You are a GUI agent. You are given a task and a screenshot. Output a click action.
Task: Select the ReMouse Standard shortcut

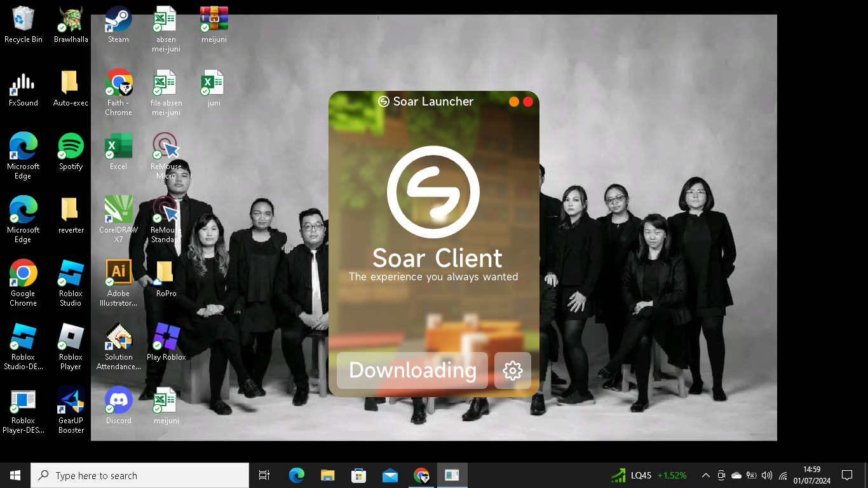coord(166,220)
